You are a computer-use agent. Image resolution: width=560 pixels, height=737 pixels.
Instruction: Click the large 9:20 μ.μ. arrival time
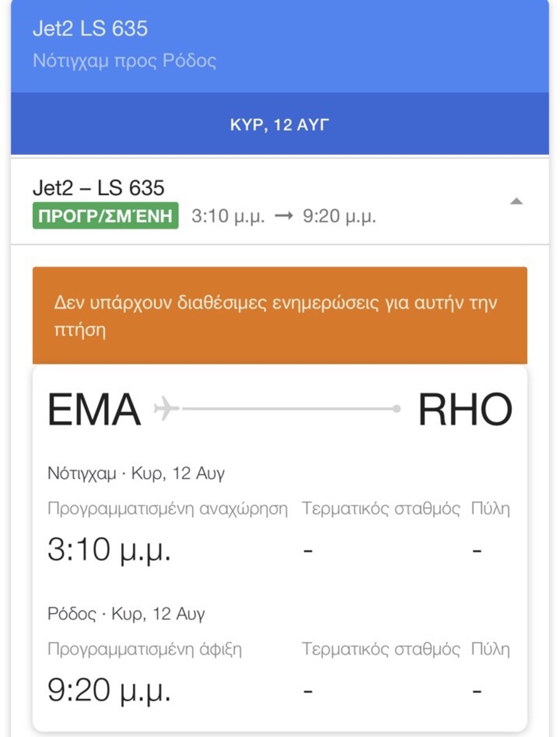[109, 690]
